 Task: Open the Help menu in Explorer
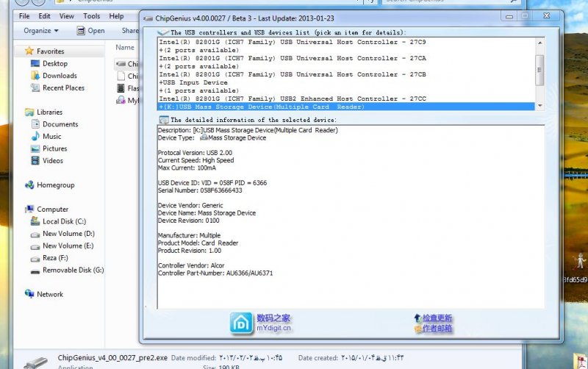(116, 16)
